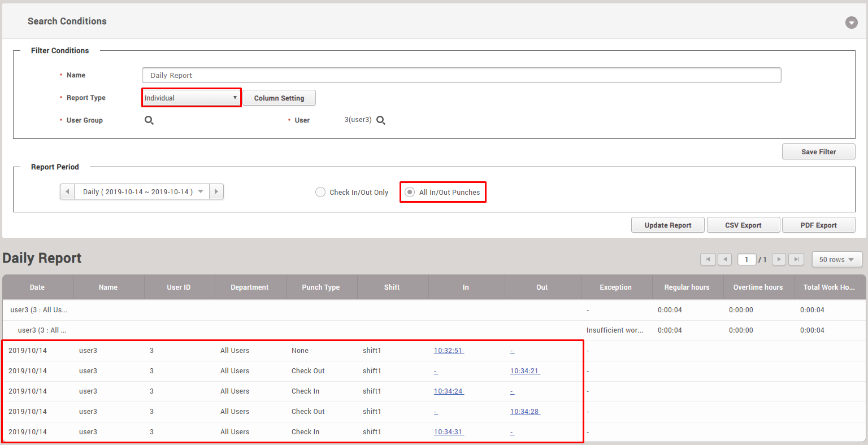868x445 pixels.
Task: Select Check In/Out Only radio button
Action: click(x=320, y=192)
